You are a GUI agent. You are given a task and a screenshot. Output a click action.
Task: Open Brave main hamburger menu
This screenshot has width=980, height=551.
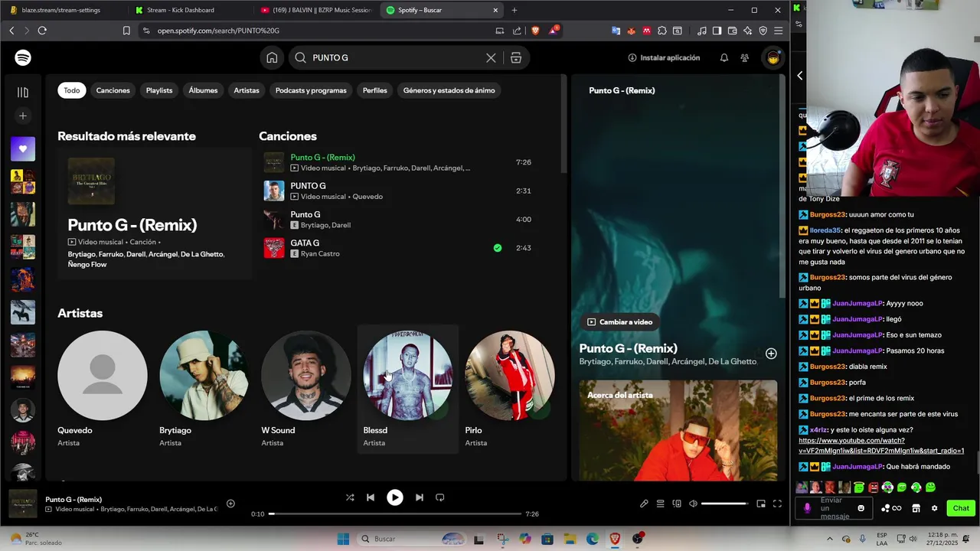778,31
